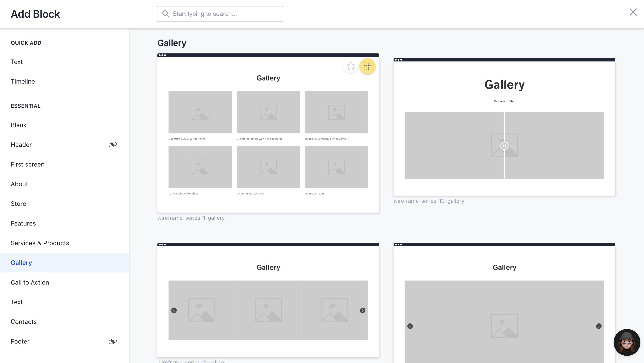Click the 'Quantum CEO & our partners' caption

(187, 139)
